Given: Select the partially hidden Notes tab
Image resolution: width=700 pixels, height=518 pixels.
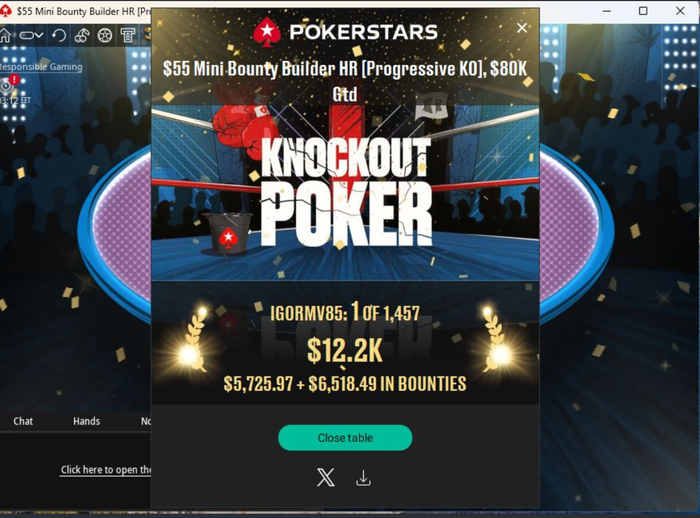Looking at the screenshot, I should [x=146, y=421].
